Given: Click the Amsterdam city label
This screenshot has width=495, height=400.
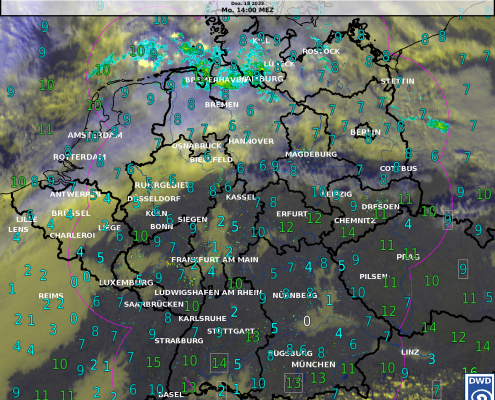Looking at the screenshot, I should [95, 135].
